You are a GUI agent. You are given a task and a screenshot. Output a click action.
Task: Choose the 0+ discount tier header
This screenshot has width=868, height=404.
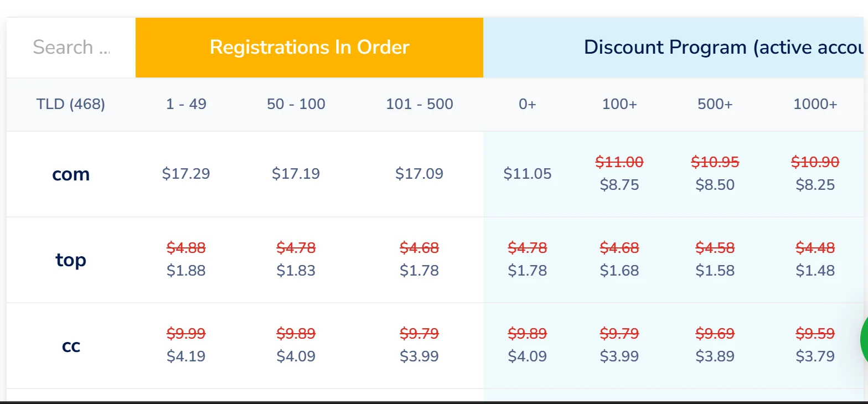pyautogui.click(x=527, y=104)
